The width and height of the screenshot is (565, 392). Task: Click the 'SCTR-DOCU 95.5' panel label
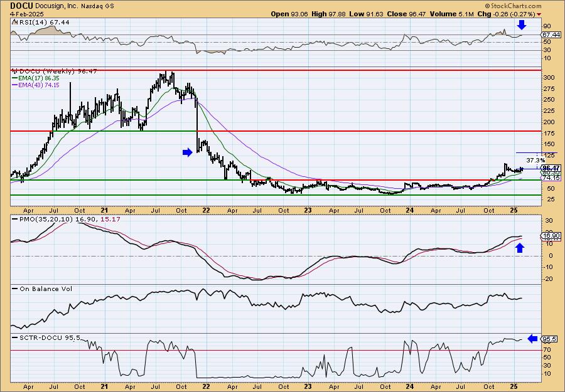pos(50,338)
